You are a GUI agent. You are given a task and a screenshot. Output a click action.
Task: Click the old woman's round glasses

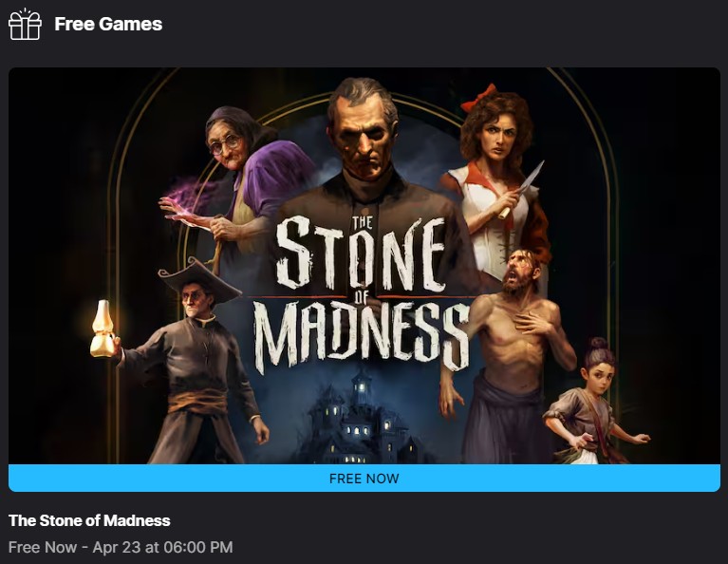(226, 146)
